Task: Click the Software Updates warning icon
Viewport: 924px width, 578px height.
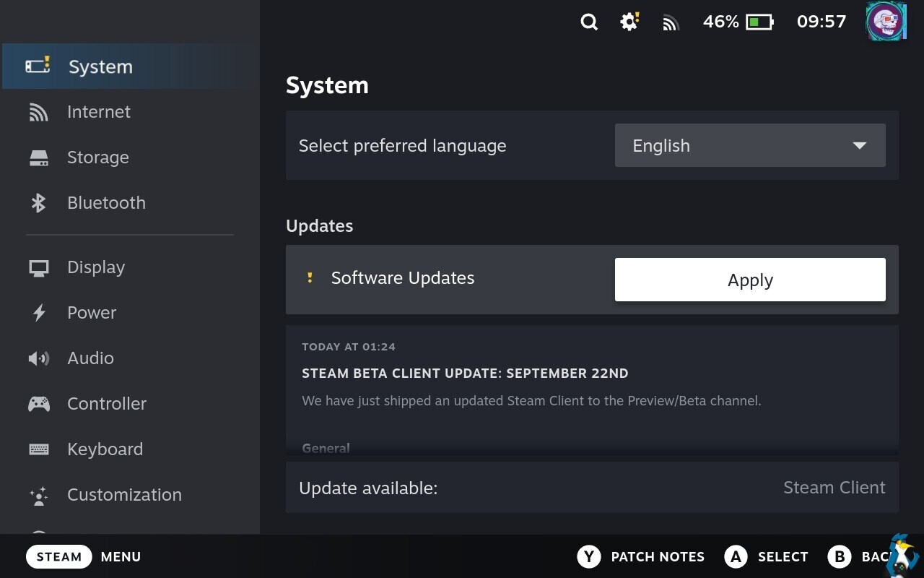Action: [310, 277]
